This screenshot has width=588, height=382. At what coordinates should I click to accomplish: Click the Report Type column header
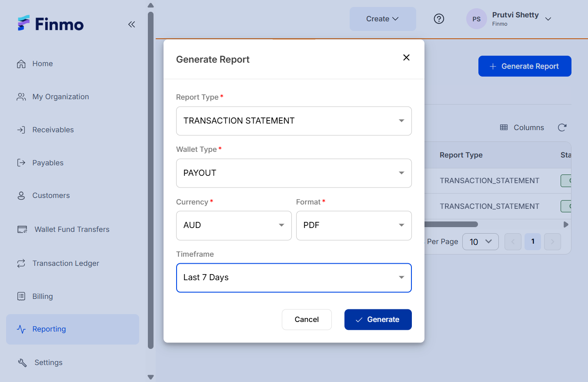tap(461, 155)
